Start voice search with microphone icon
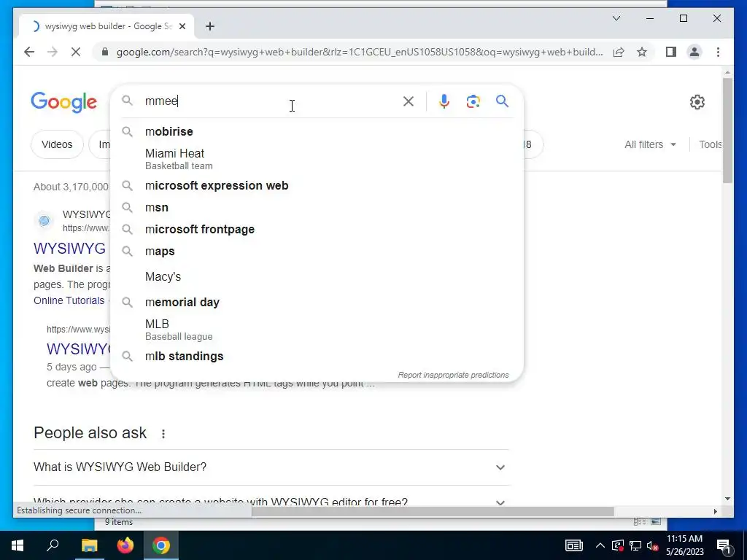747x560 pixels. [444, 101]
